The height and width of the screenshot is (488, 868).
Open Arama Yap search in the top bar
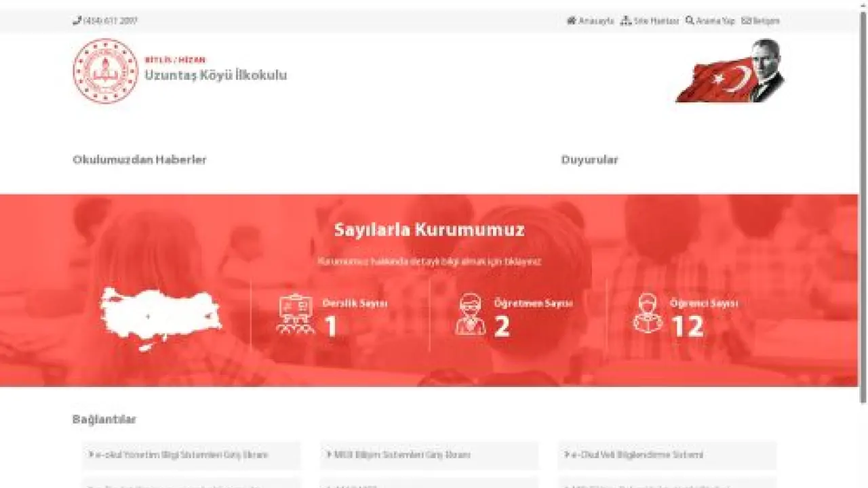point(710,21)
